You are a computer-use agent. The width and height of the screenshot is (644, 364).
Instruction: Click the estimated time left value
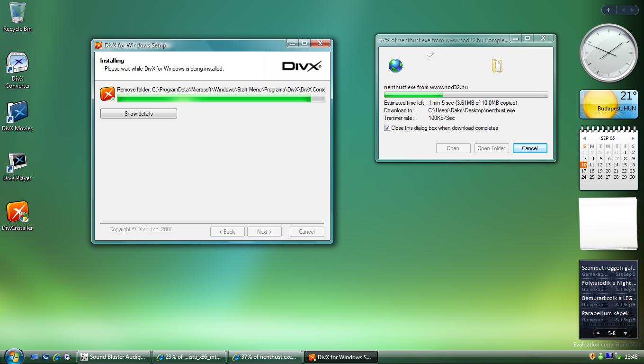473,103
